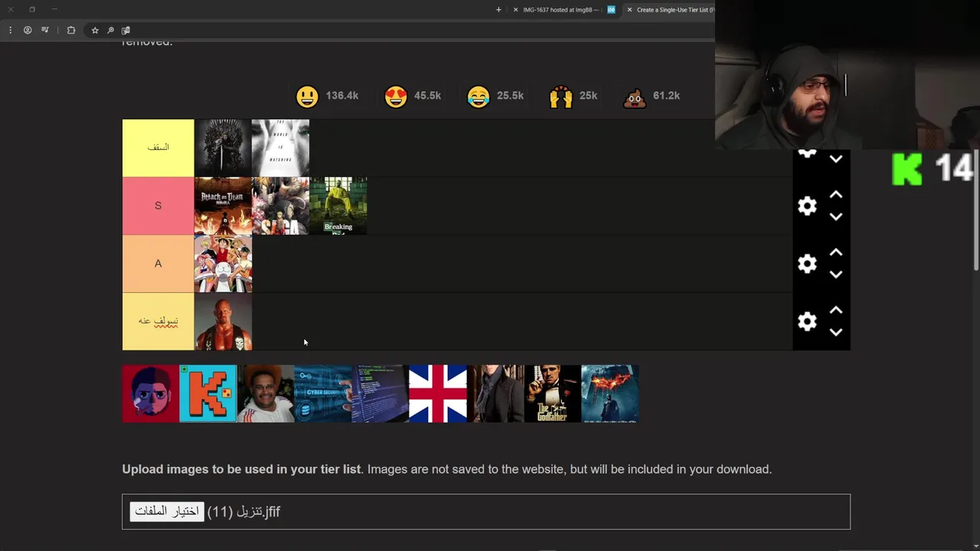Select the bald wrestler image in bottom tier
Image resolution: width=980 pixels, height=551 pixels.
pos(223,321)
